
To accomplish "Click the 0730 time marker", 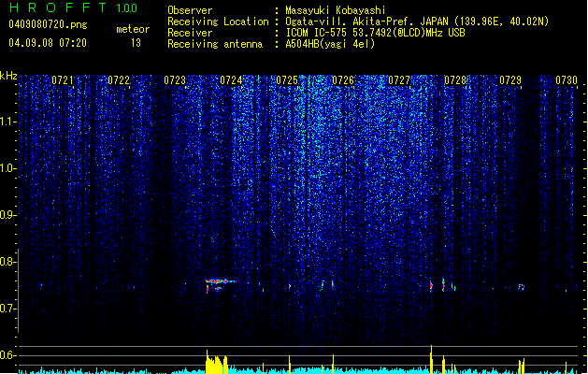I will click(566, 80).
